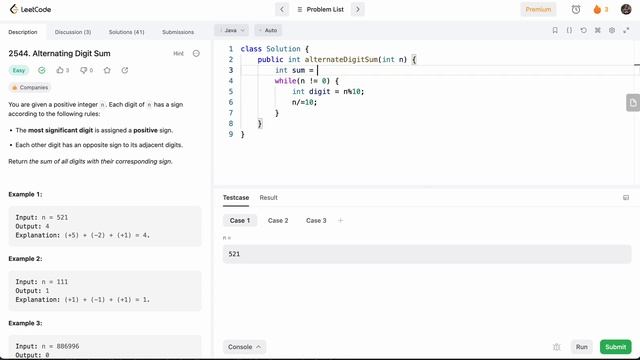Click code line 'n/=10;'
640x360 pixels.
coord(304,102)
